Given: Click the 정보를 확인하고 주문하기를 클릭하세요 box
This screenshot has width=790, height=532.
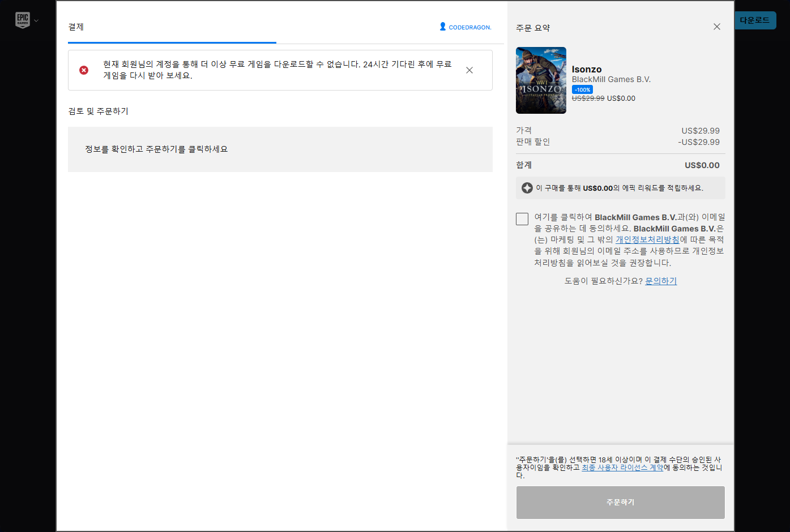Looking at the screenshot, I should point(280,149).
